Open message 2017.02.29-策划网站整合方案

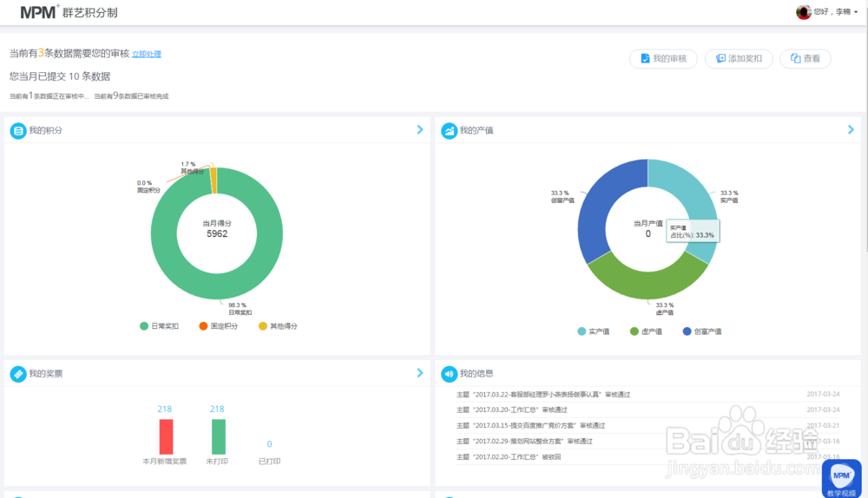coord(524,441)
